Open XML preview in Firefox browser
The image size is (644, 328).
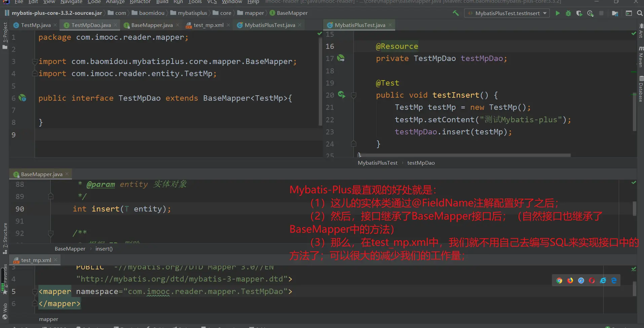click(570, 281)
